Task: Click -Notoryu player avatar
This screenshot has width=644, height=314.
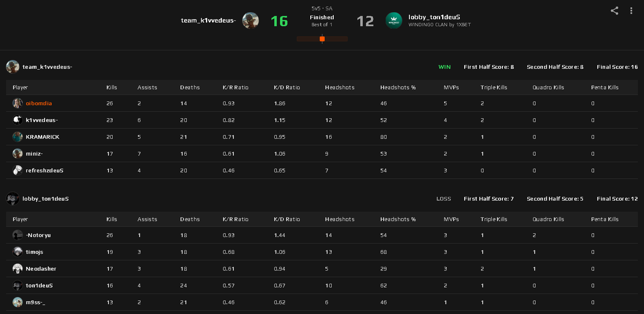Action: click(18, 235)
